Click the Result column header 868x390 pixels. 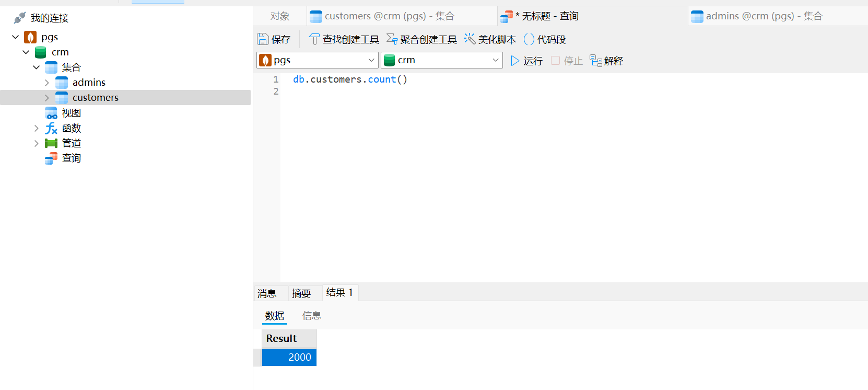(x=289, y=339)
